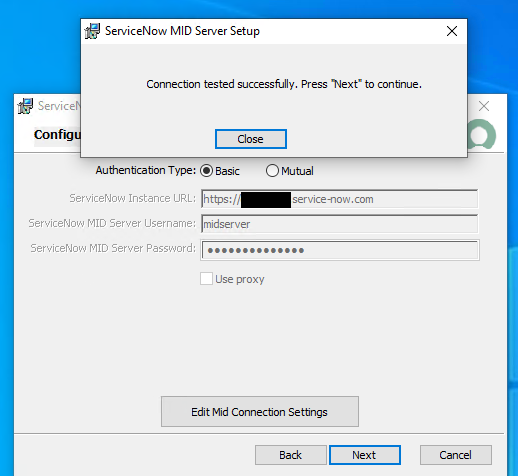The height and width of the screenshot is (476, 518).
Task: Dismiss the success dialog with Close
Action: click(251, 139)
